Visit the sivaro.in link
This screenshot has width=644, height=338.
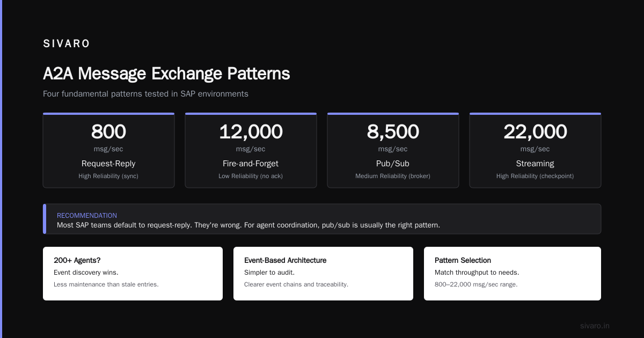[x=595, y=326]
